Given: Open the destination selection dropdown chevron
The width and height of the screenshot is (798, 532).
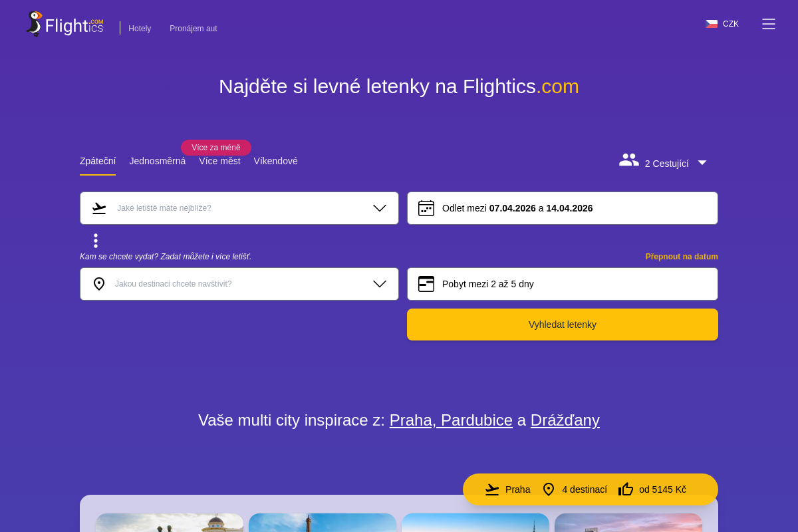Looking at the screenshot, I should pos(380,284).
